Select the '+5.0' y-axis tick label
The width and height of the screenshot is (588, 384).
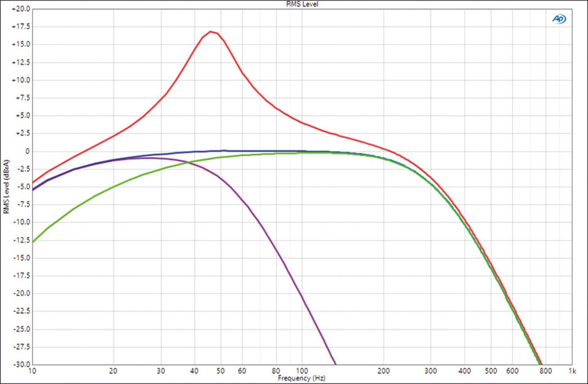tap(23, 116)
